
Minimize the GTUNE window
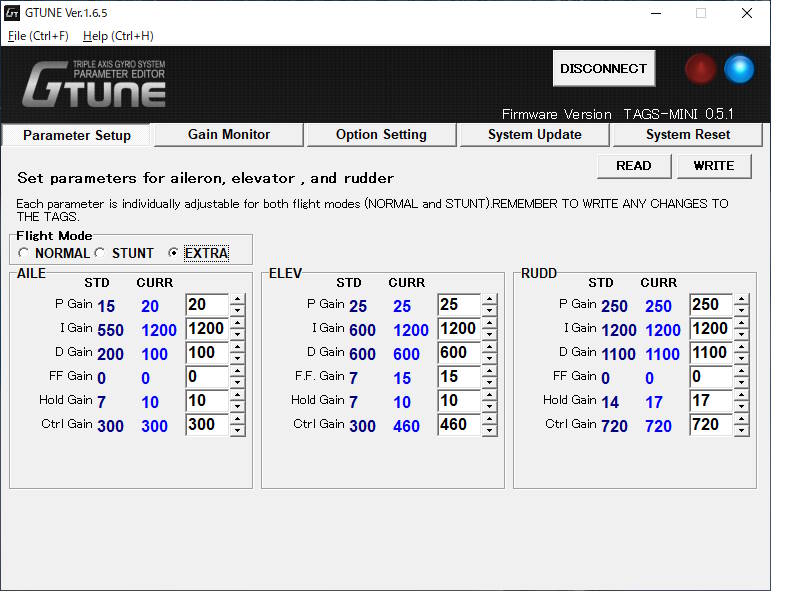[656, 13]
